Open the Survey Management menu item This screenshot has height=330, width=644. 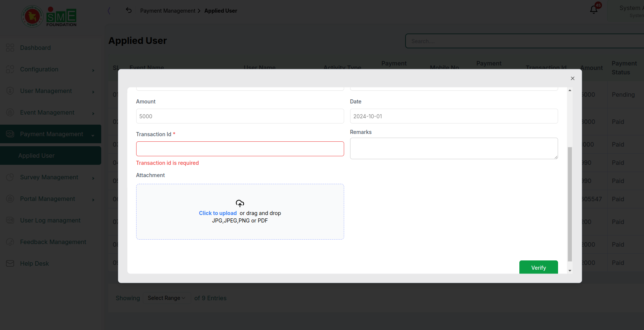[x=51, y=177]
